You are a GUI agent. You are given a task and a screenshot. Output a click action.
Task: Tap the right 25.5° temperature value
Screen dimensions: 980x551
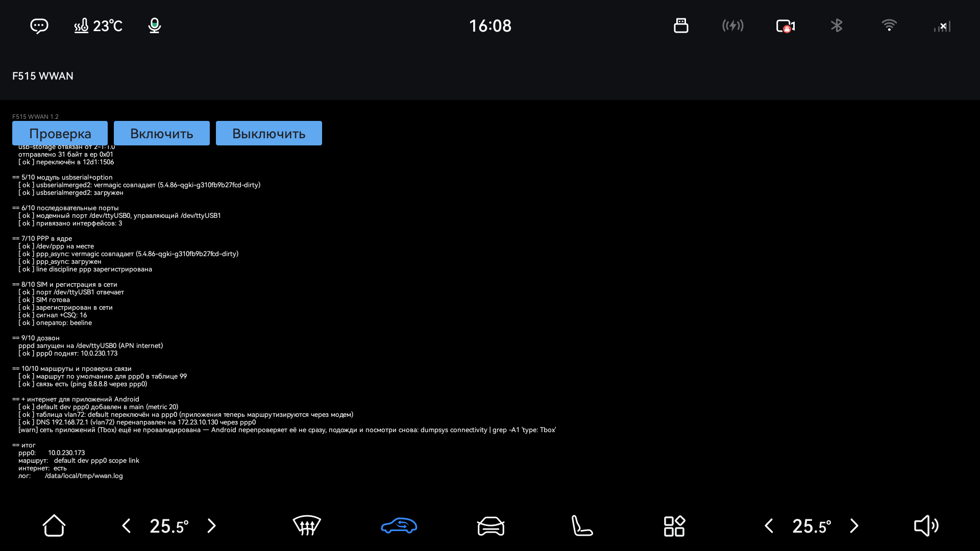click(812, 526)
